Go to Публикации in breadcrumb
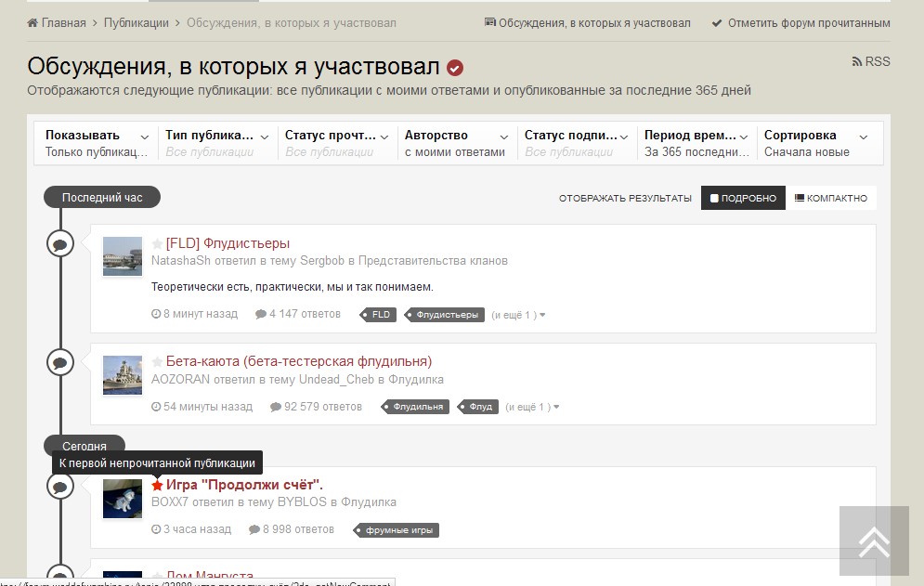 click(x=136, y=23)
